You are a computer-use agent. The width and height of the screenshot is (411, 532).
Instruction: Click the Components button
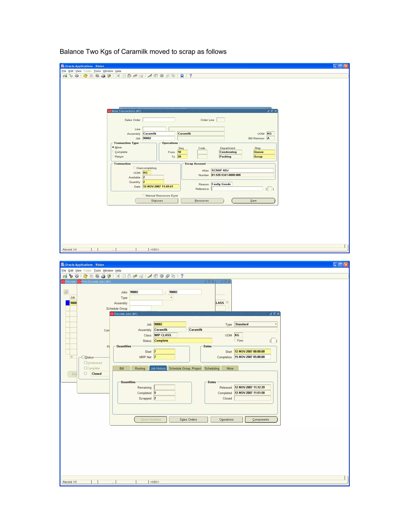261,419
